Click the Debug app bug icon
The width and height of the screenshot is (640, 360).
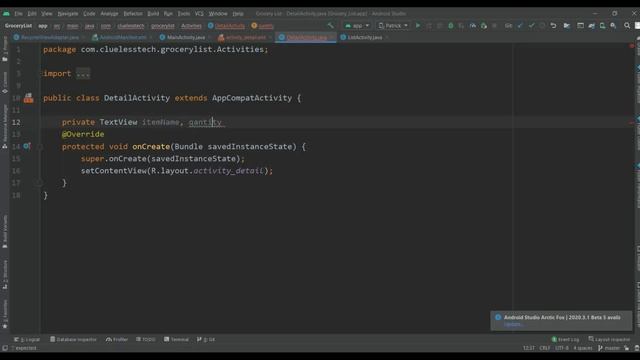coord(451,25)
